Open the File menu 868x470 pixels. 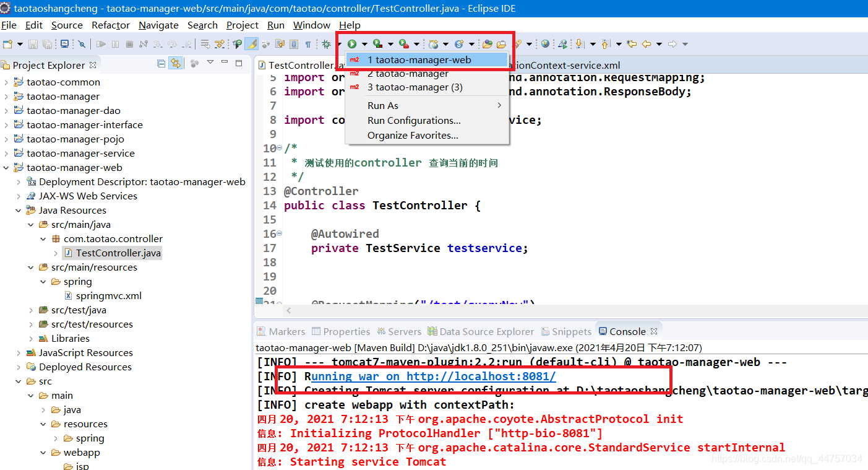pos(9,25)
